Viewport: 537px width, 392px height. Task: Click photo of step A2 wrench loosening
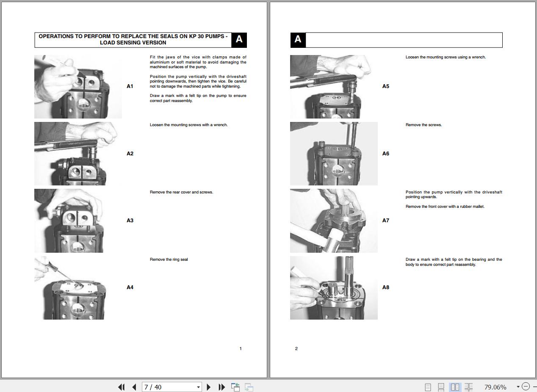coord(78,154)
